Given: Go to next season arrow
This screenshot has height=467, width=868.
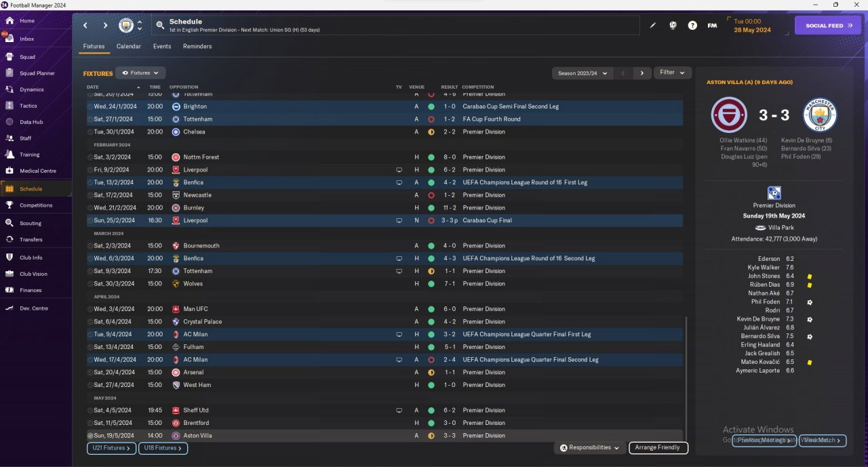Looking at the screenshot, I should coord(642,73).
